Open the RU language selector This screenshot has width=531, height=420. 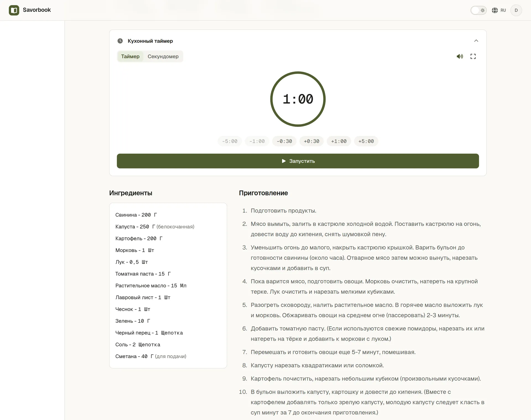[x=499, y=10]
